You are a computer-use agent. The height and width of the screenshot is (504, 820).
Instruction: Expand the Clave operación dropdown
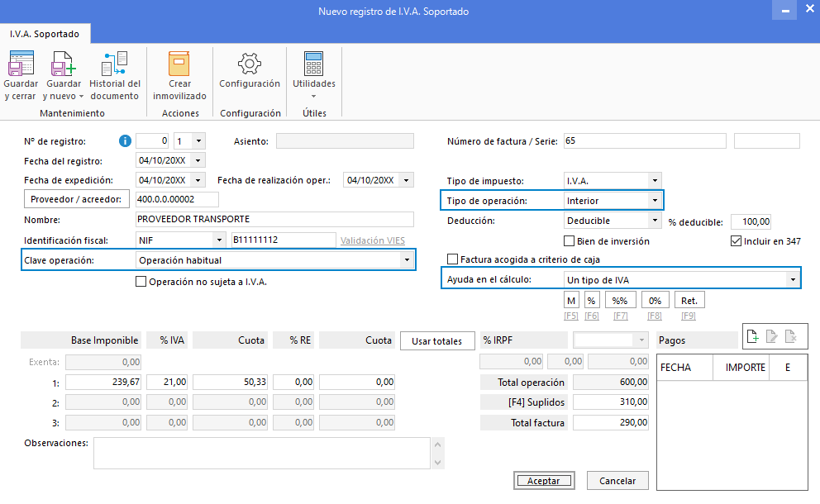[407, 260]
